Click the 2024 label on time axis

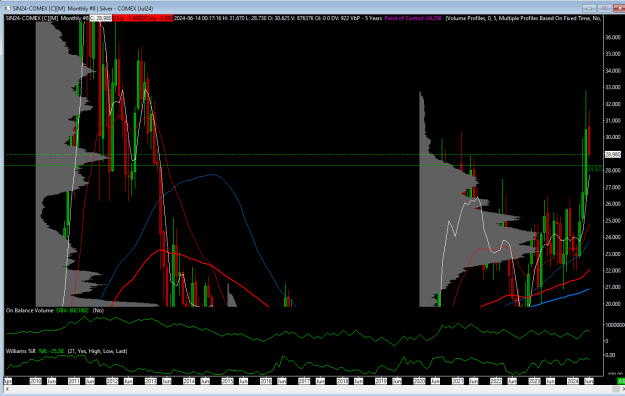coord(573,381)
